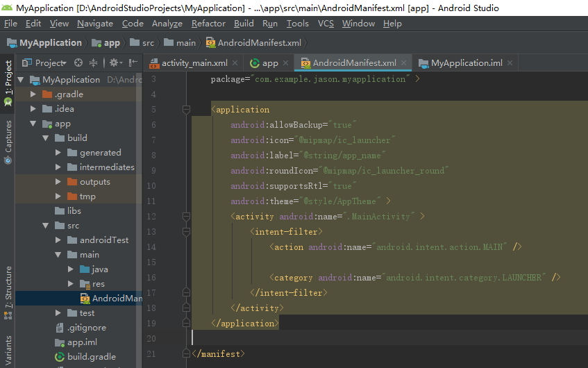Image resolution: width=588 pixels, height=368 pixels.
Task: Open the Refactor menu
Action: (208, 24)
